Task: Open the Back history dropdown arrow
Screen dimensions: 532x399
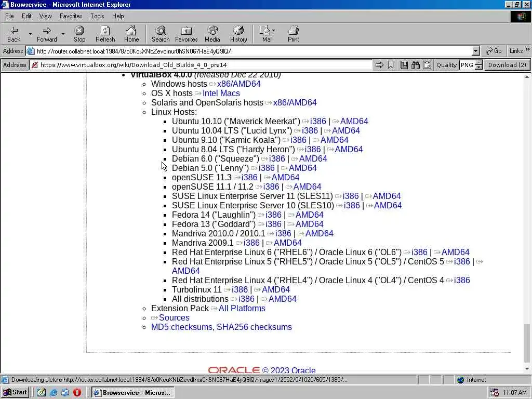Action: (30, 34)
